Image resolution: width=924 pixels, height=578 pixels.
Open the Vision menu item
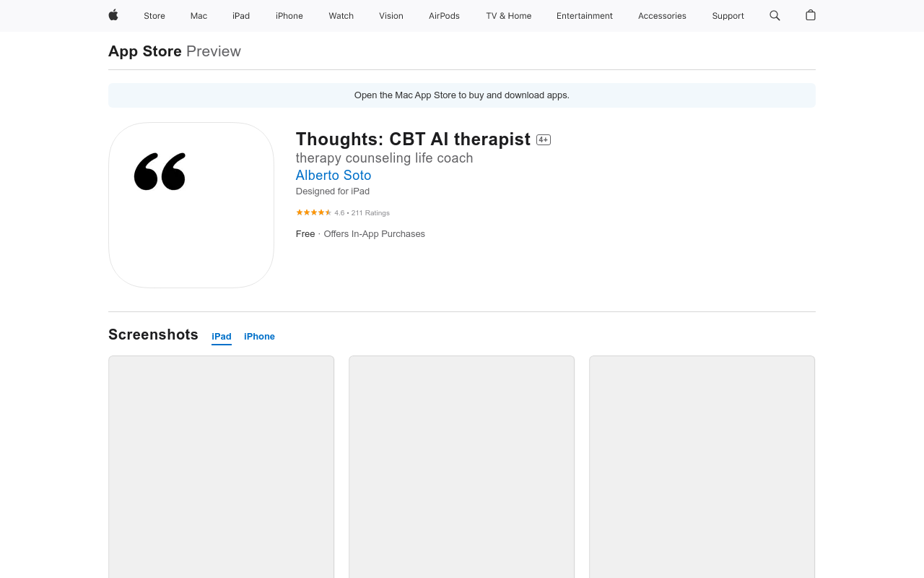pyautogui.click(x=391, y=16)
